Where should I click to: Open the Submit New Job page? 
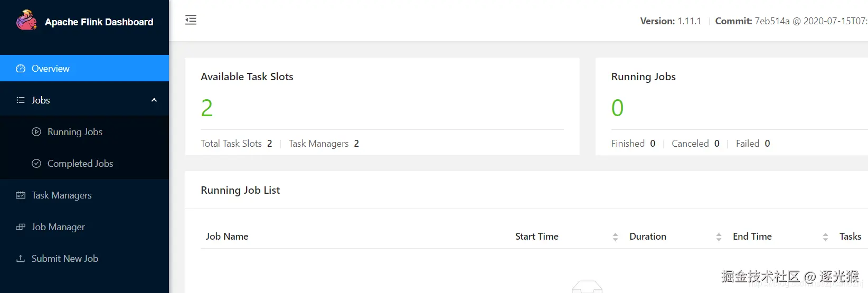pos(65,259)
